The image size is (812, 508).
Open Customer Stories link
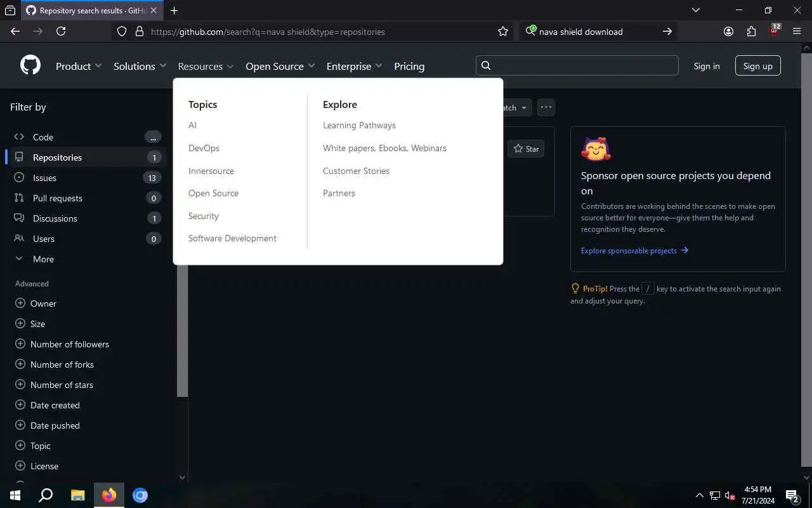pos(356,171)
